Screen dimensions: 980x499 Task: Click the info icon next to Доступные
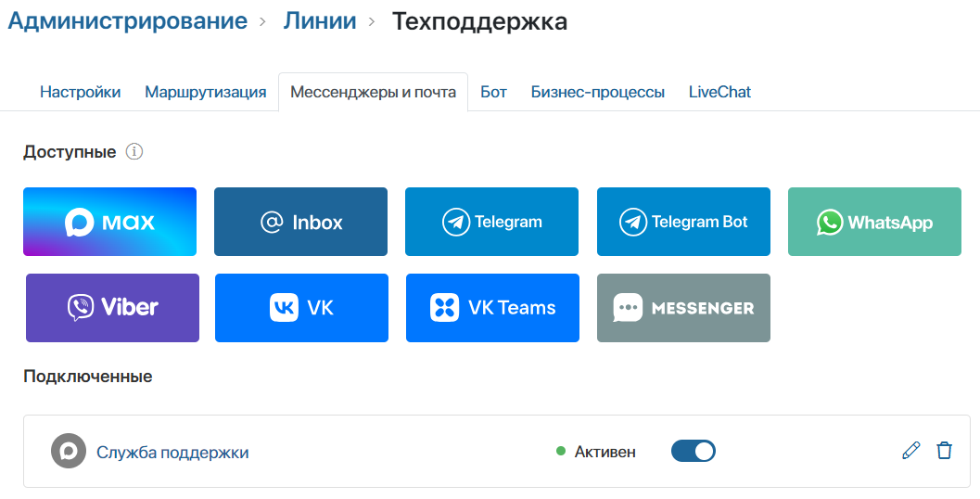click(134, 151)
